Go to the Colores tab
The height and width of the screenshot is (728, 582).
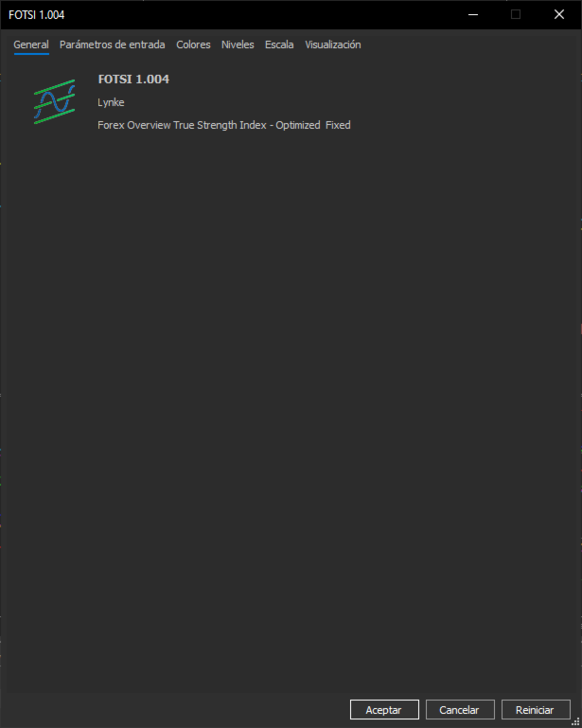click(x=193, y=44)
